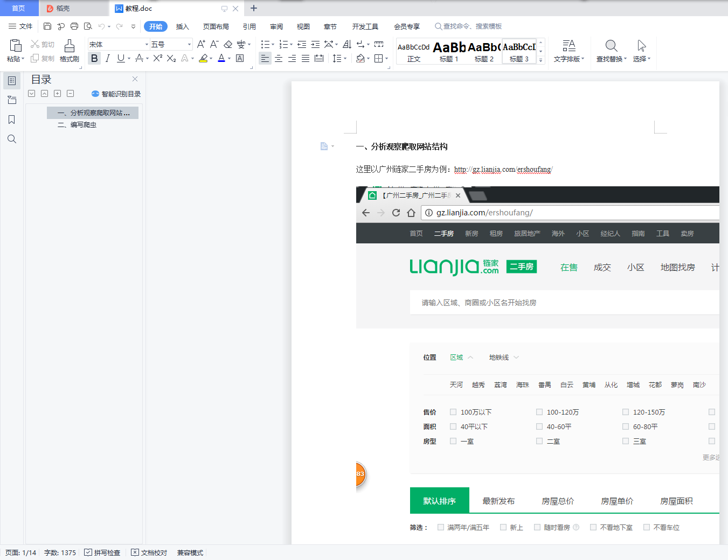Apply Superscript formatting
Image resolution: width=728 pixels, height=560 pixels.
click(x=158, y=58)
